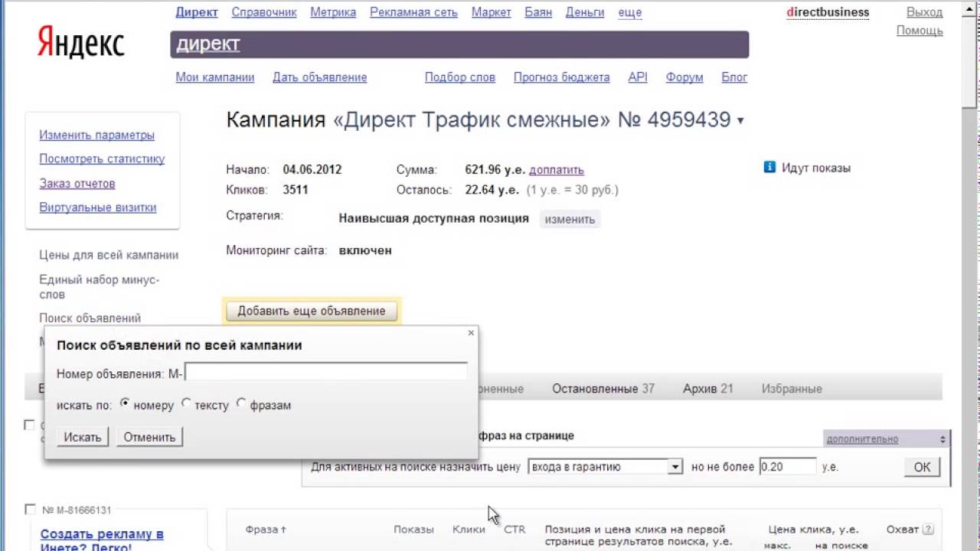Click the изменить strategy button
Screen dimensions: 980x551
click(570, 220)
